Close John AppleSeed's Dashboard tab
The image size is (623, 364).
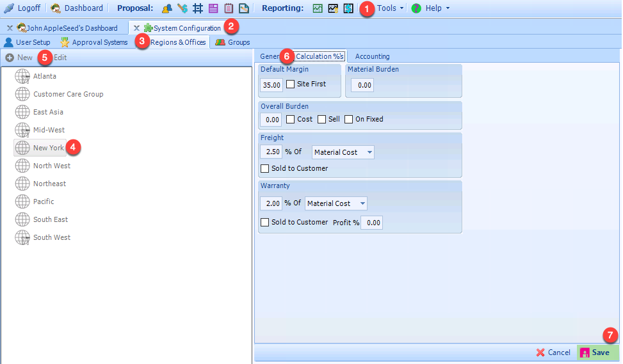pos(10,28)
